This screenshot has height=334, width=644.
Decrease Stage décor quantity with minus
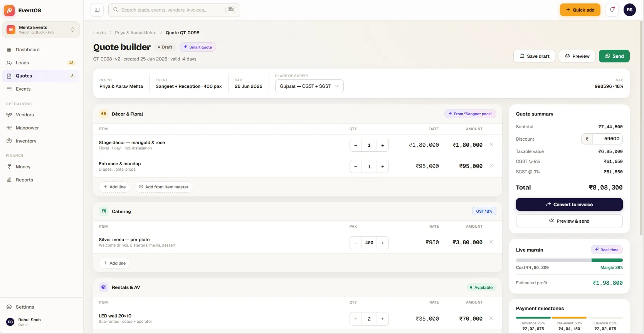(x=356, y=145)
